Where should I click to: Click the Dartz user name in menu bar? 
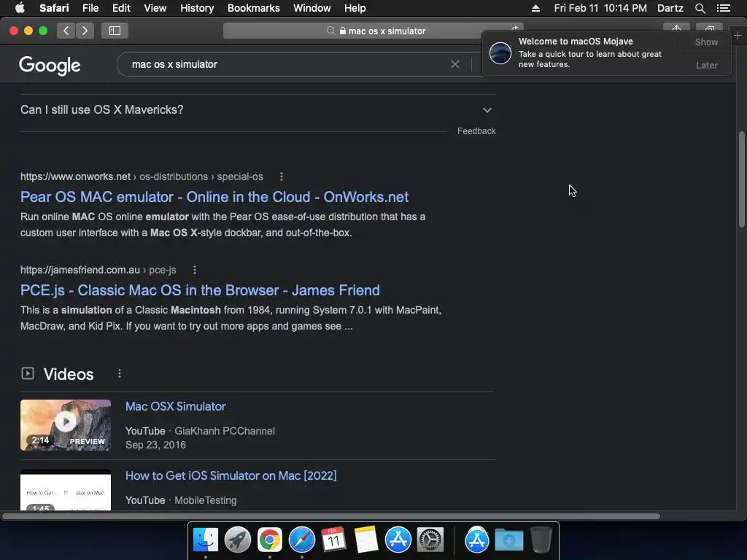pyautogui.click(x=670, y=8)
